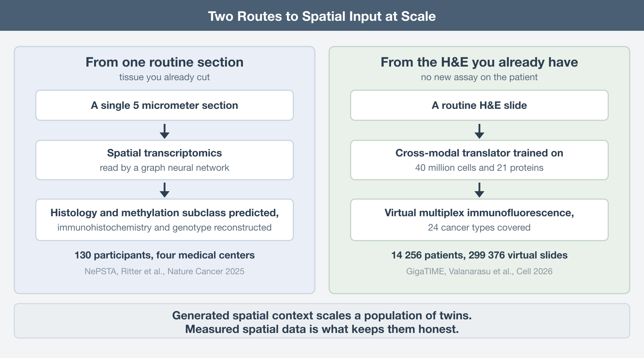Click the arrow below the 5 micrometer section box

(165, 131)
